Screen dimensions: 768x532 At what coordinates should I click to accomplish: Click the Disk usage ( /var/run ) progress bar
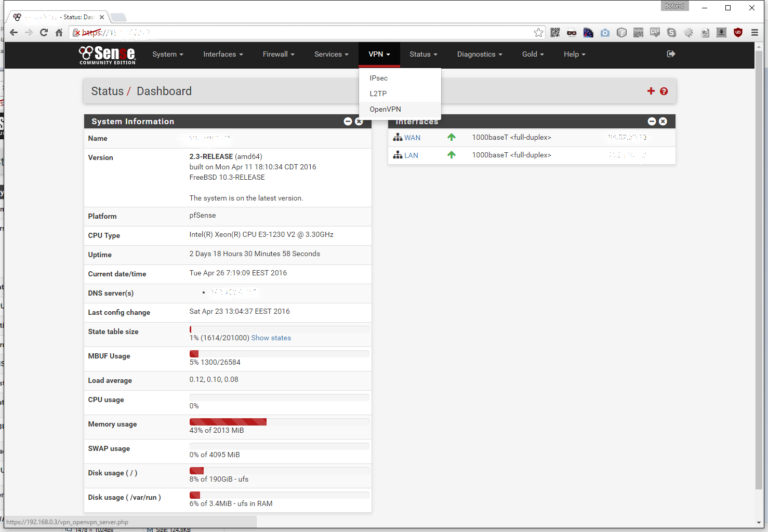279,495
